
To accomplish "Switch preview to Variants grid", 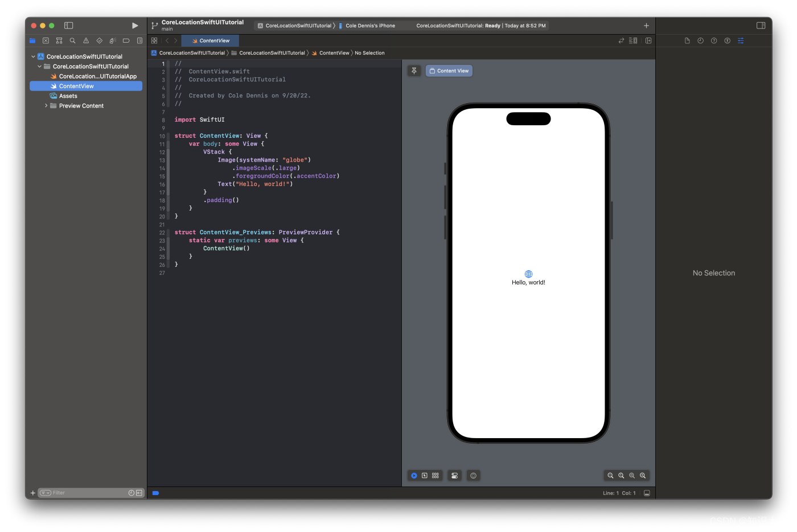I will point(436,476).
